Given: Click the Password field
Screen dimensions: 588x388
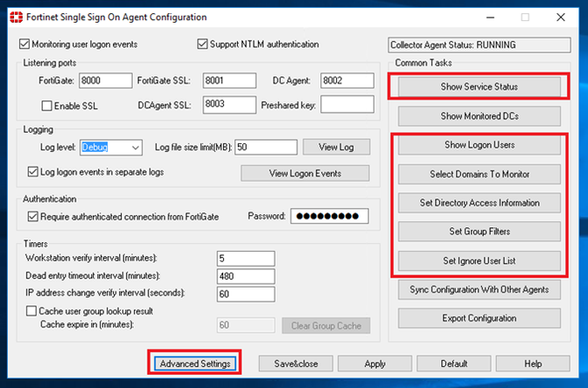Looking at the screenshot, I should coord(330,216).
